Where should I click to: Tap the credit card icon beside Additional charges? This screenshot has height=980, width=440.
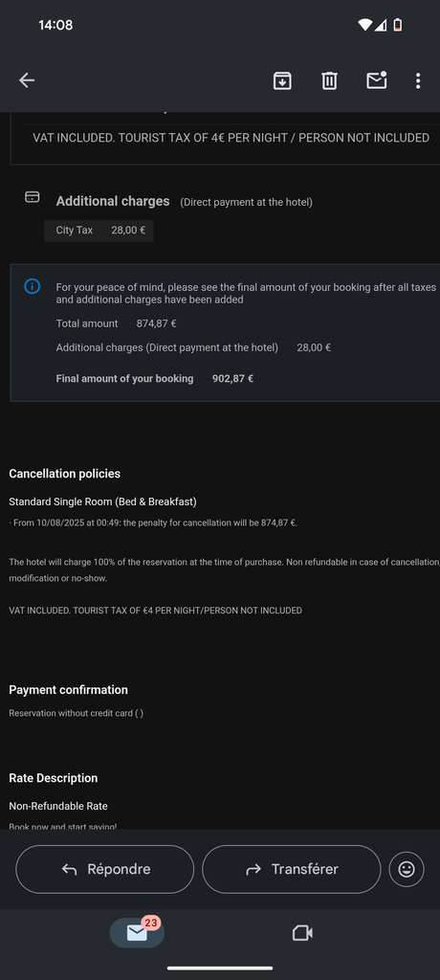click(x=32, y=197)
